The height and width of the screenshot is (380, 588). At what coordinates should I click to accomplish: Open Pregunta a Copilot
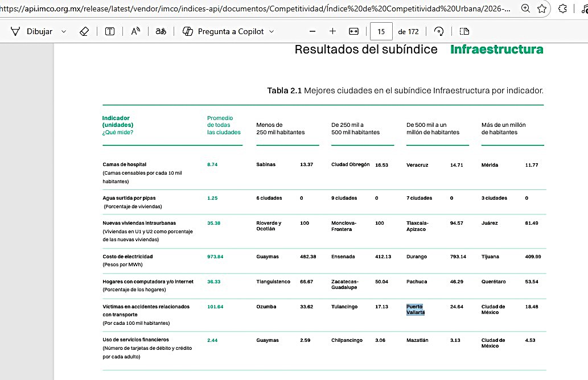[223, 31]
